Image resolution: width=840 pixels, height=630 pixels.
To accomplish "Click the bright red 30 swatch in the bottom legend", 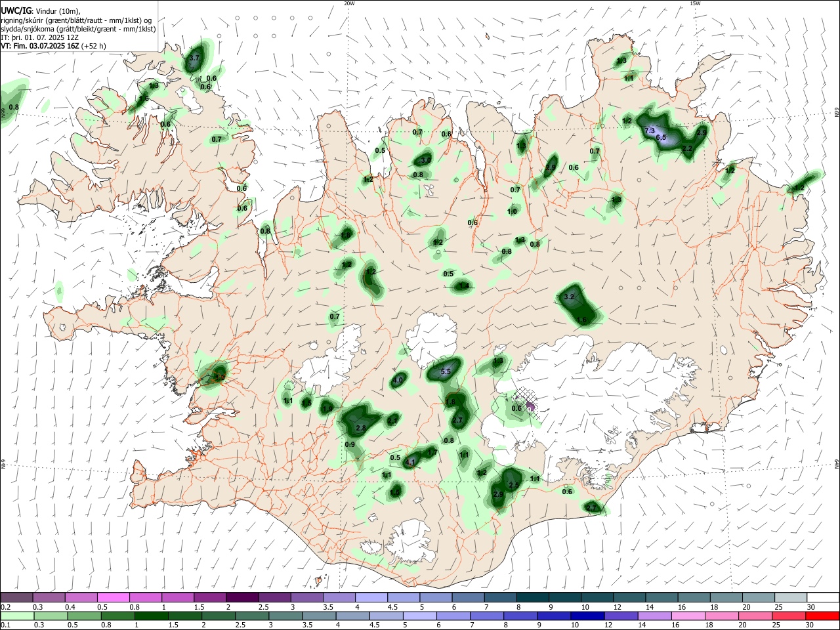I will click(822, 616).
